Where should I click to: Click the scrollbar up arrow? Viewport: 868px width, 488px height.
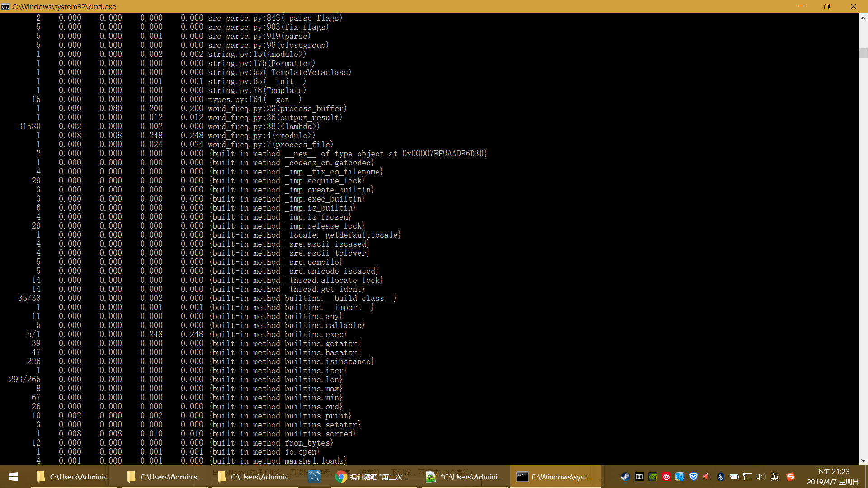(863, 18)
